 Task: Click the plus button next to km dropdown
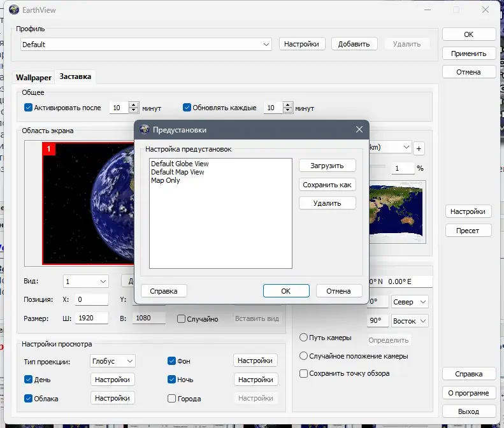(x=419, y=148)
